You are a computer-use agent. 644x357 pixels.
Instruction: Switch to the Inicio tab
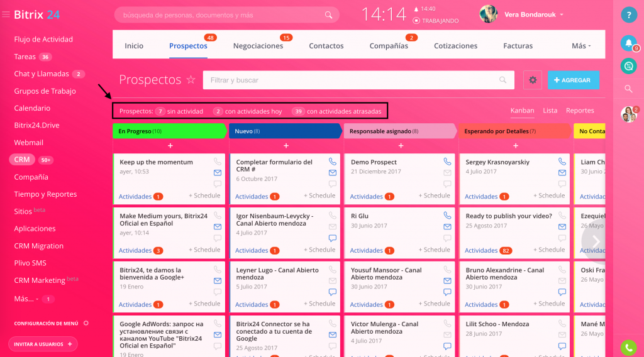(x=134, y=46)
